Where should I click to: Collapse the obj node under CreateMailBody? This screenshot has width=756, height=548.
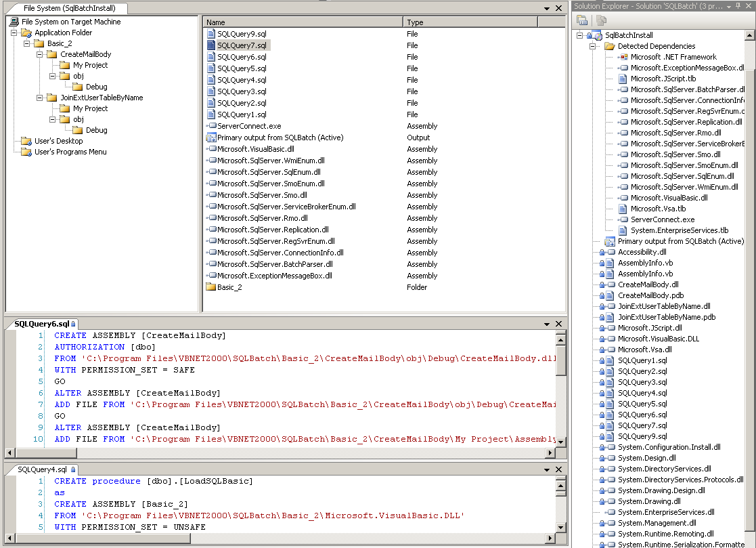point(53,77)
